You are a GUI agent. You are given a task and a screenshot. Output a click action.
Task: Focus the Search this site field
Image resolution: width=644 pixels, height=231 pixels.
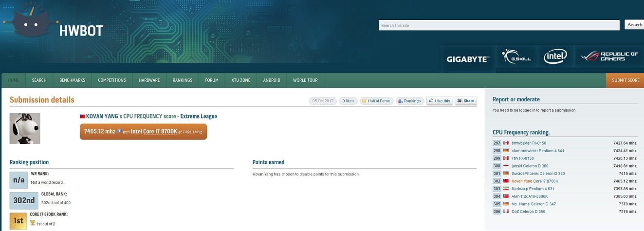(x=498, y=25)
